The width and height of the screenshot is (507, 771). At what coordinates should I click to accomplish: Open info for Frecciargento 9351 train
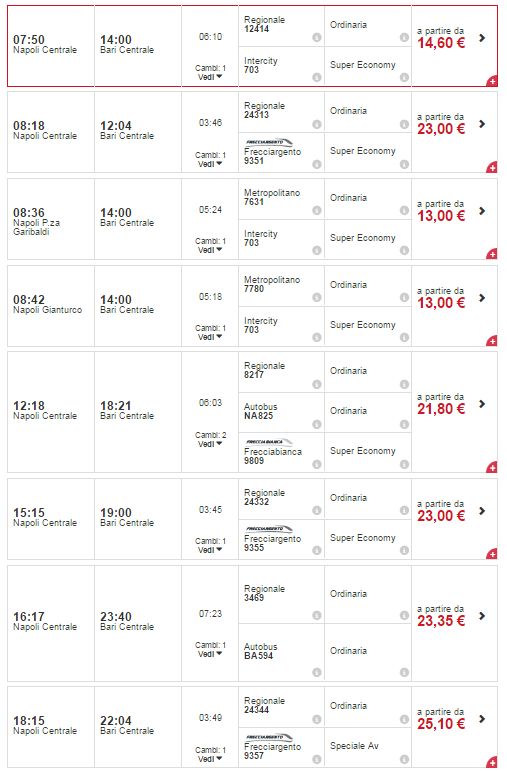coord(317,164)
